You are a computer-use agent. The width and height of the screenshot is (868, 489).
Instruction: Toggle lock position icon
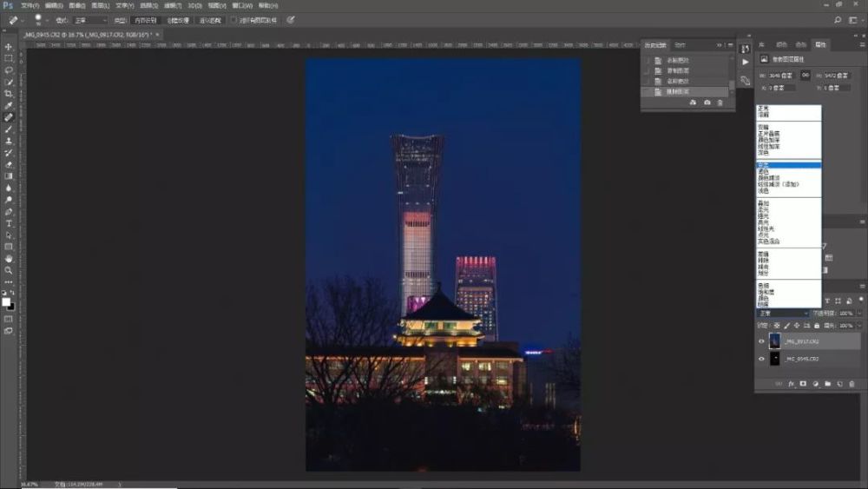(797, 326)
